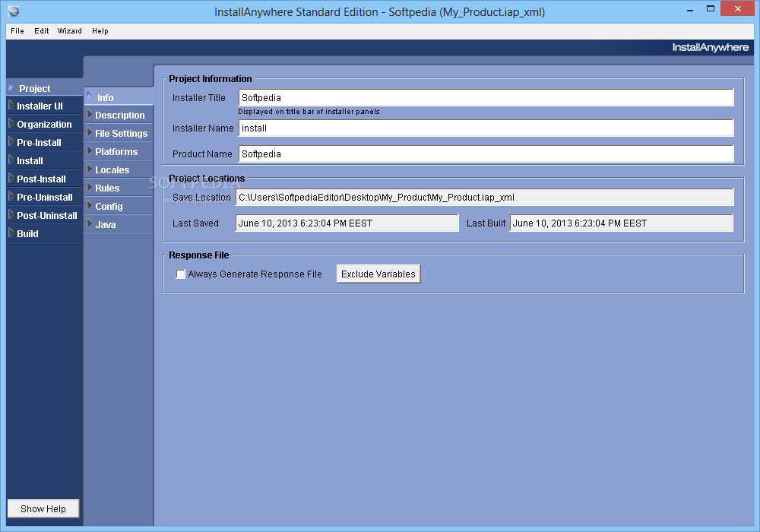
Task: Click the arrow next to Installer UI
Action: 11,105
